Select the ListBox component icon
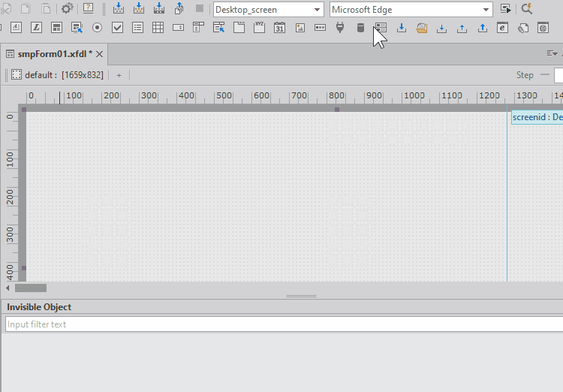The width and height of the screenshot is (563, 392). [x=137, y=28]
